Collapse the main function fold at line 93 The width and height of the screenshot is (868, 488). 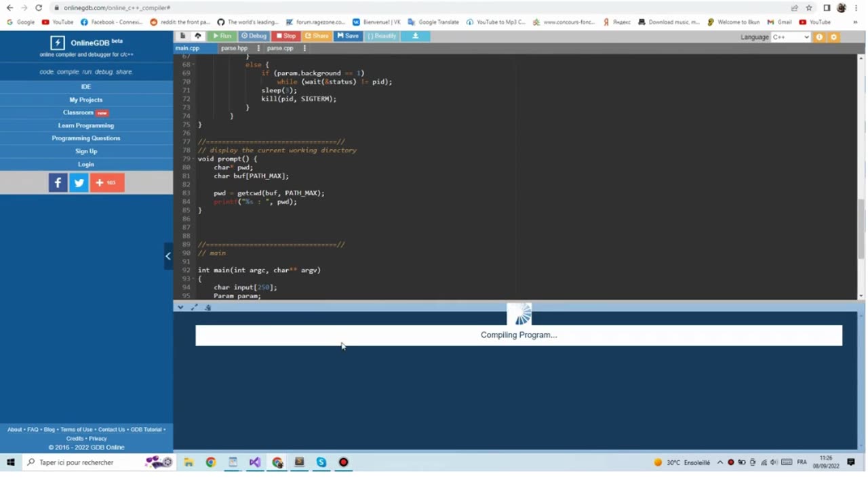(x=193, y=279)
